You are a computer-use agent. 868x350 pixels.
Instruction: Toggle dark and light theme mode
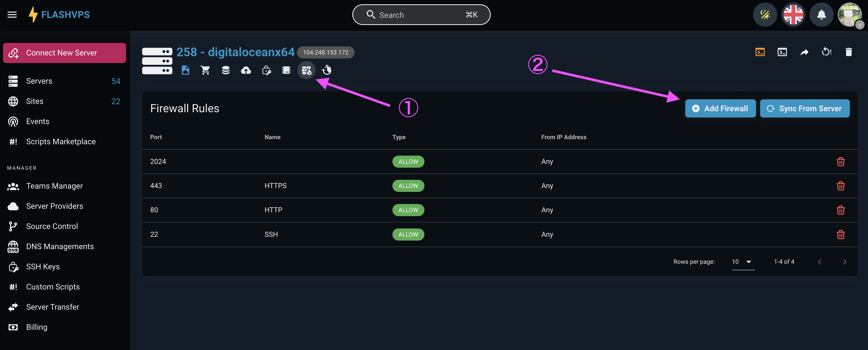click(x=765, y=15)
